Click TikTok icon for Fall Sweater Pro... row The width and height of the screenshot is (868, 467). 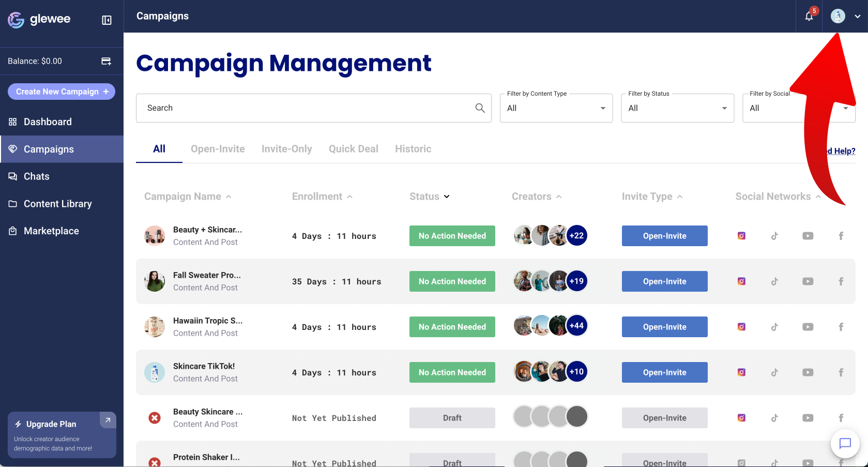point(774,281)
